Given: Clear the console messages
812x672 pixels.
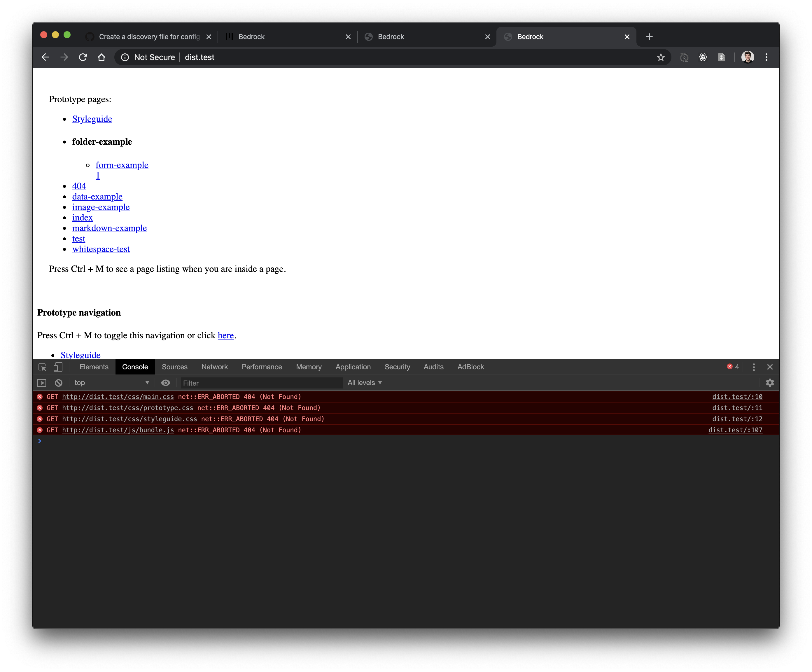Looking at the screenshot, I should point(58,383).
